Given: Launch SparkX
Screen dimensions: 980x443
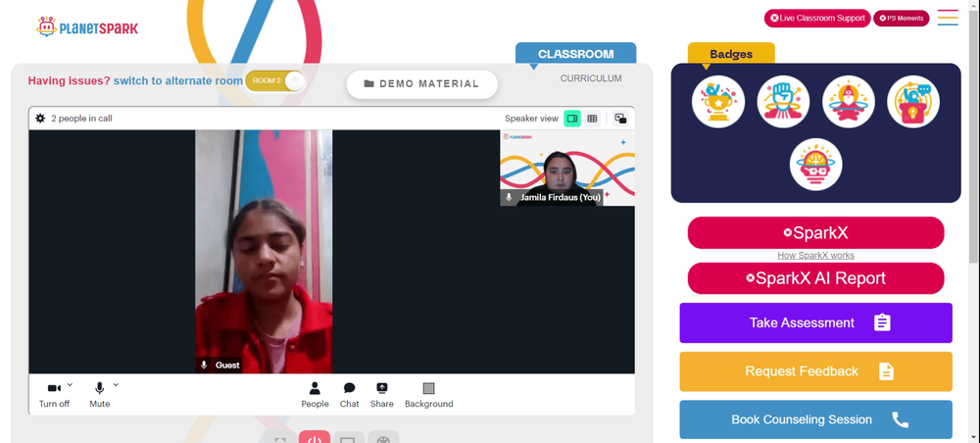Looking at the screenshot, I should click(815, 233).
